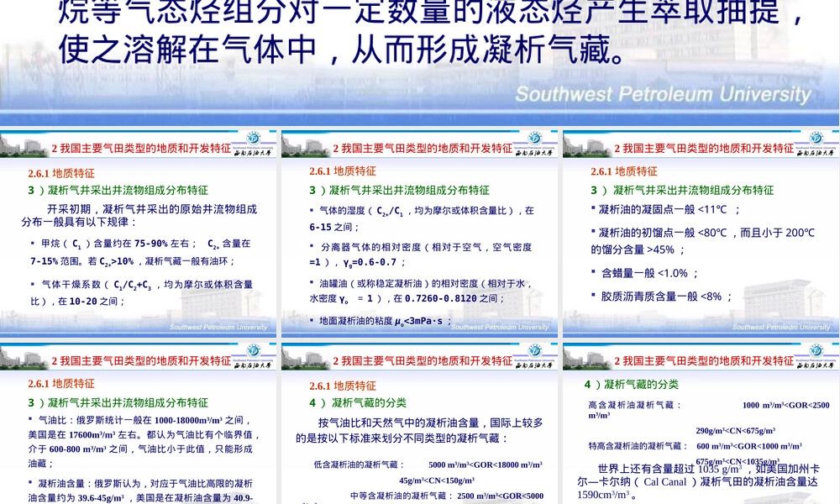
Task: Click the bullet 地面凝析油的粘度 <3mPa·s
Action: pos(381,321)
